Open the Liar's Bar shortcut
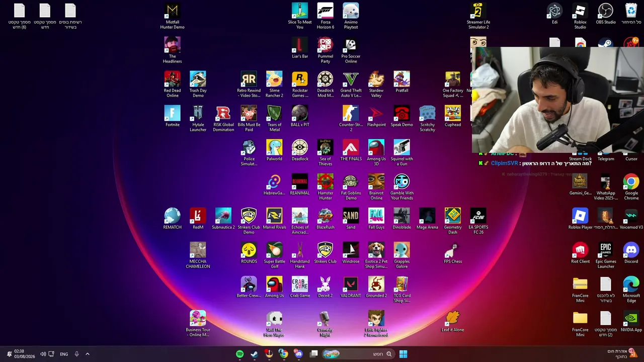 (x=300, y=48)
